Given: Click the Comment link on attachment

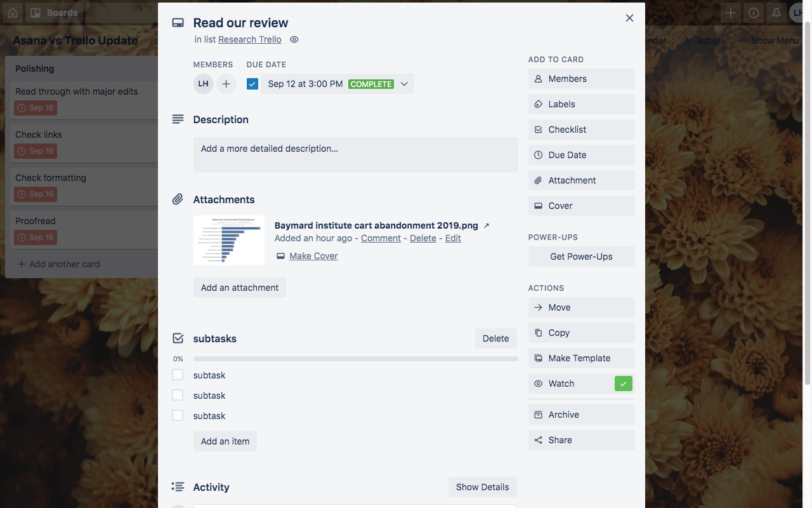Looking at the screenshot, I should tap(381, 238).
